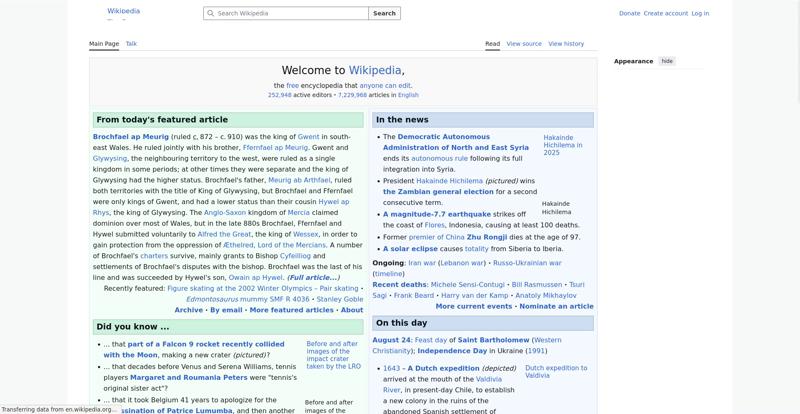Open Figure skating 2002 Winter Olympics link

click(263, 288)
